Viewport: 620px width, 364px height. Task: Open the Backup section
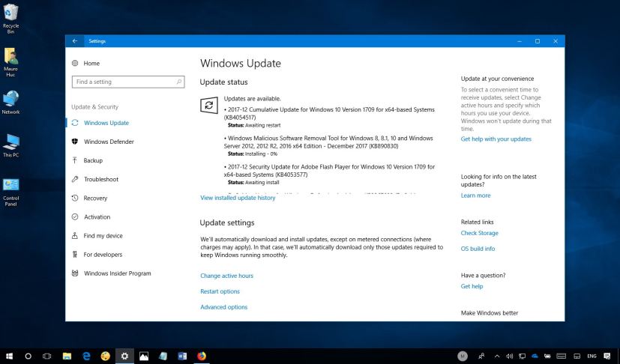[93, 160]
